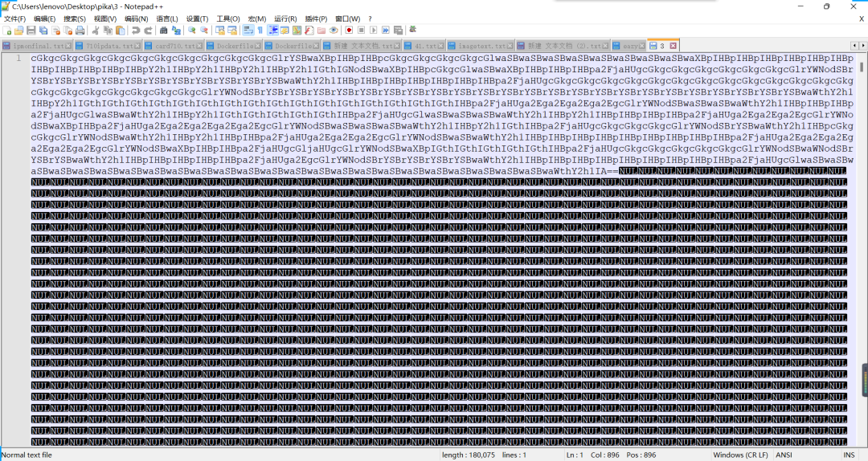868x461 pixels.
Task: Switch to the eazy tab
Action: point(628,46)
